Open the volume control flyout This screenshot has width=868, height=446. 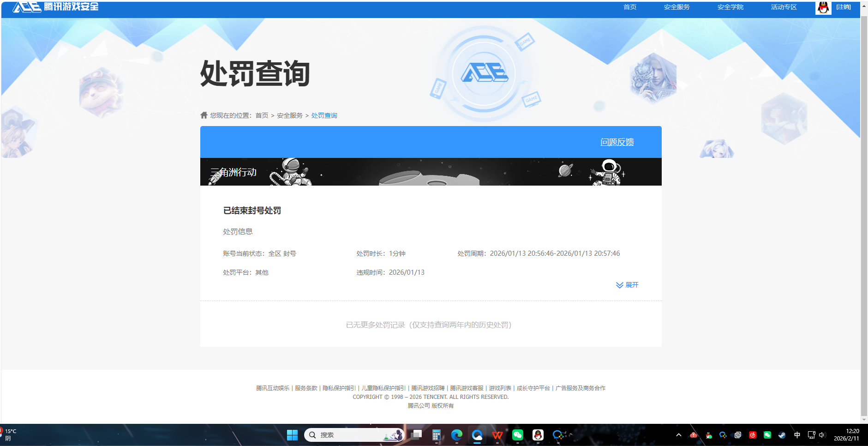822,434
